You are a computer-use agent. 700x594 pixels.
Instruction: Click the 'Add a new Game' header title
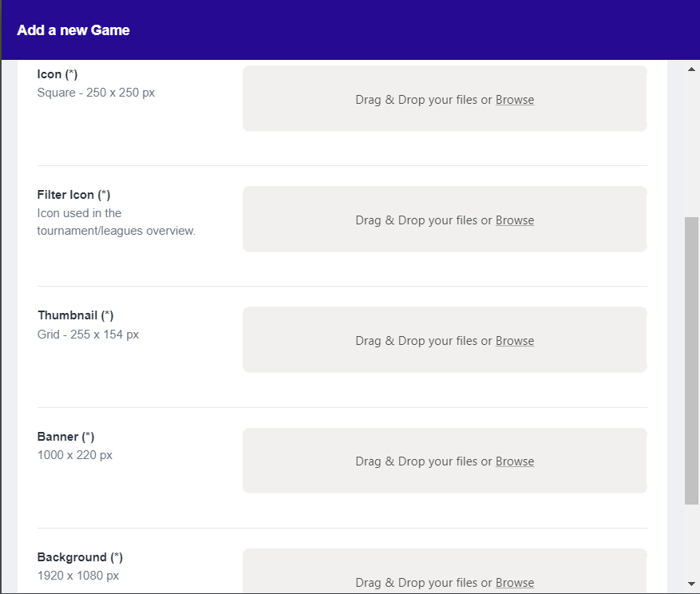[x=73, y=30]
